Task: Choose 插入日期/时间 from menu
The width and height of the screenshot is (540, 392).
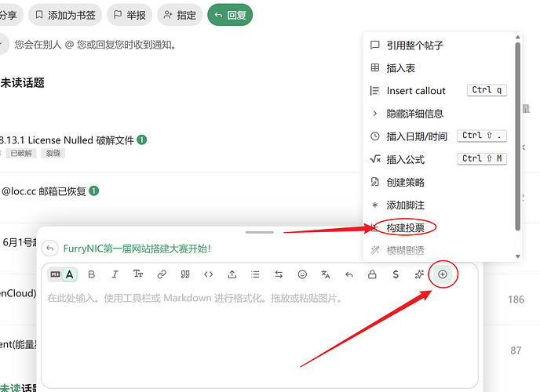Action: click(439, 136)
